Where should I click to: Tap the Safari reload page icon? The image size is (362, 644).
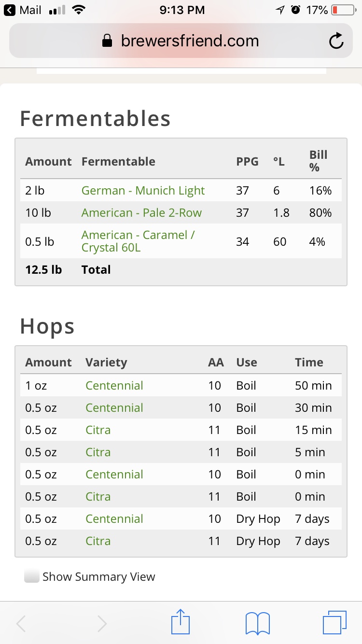click(336, 41)
